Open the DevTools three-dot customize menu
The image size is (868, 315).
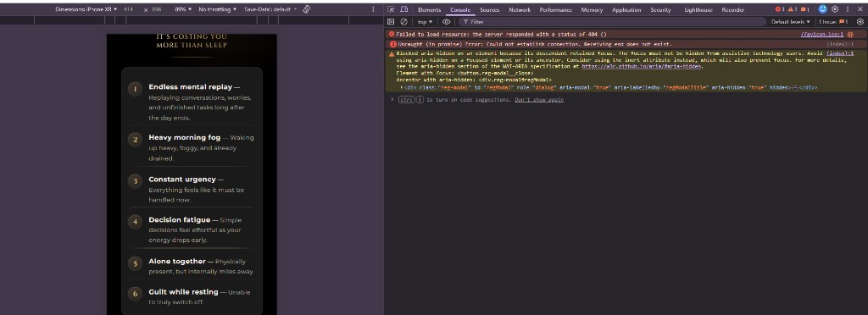pos(848,9)
